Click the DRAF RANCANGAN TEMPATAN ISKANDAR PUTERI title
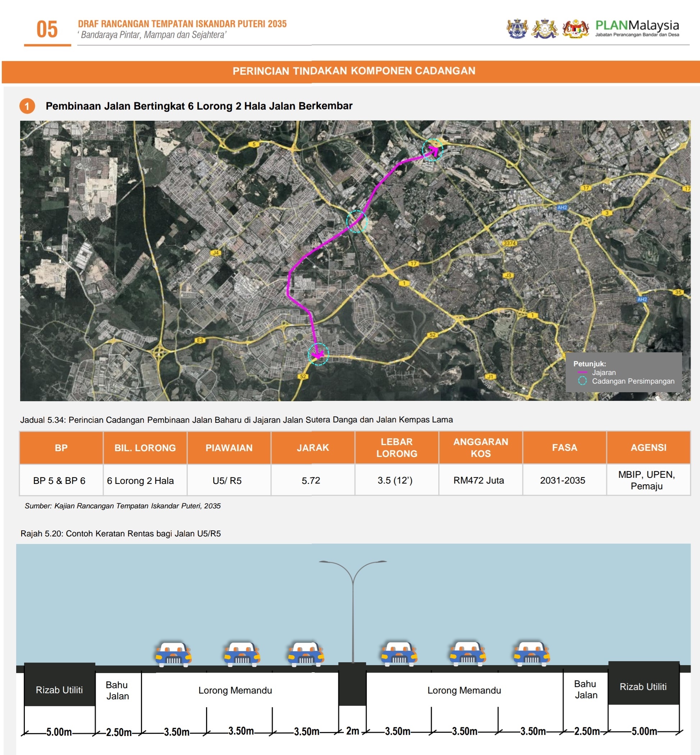This screenshot has height=755, width=700. tap(182, 24)
